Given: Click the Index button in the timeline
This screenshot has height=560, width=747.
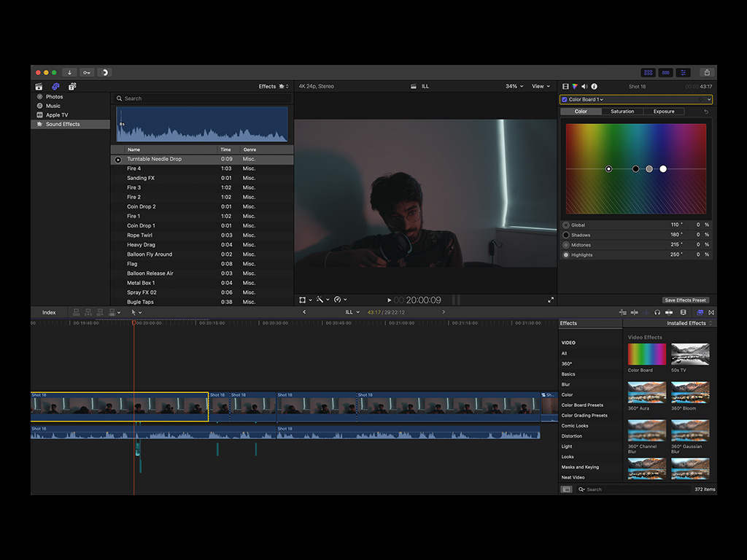Looking at the screenshot, I should click(x=49, y=312).
